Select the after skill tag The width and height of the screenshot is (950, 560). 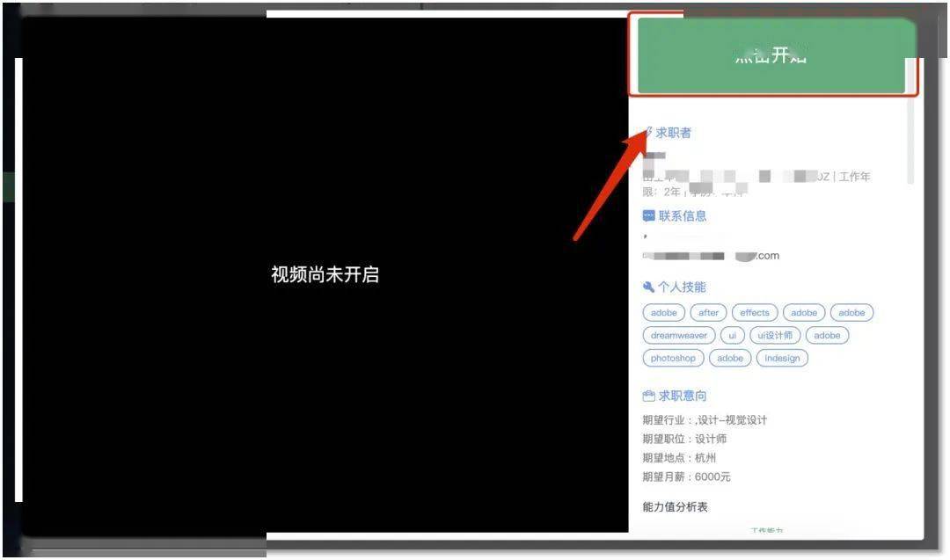[x=709, y=313]
